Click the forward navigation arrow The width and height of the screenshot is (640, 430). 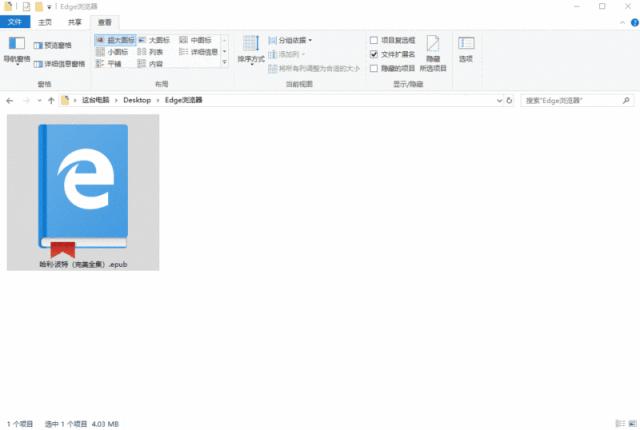26,100
